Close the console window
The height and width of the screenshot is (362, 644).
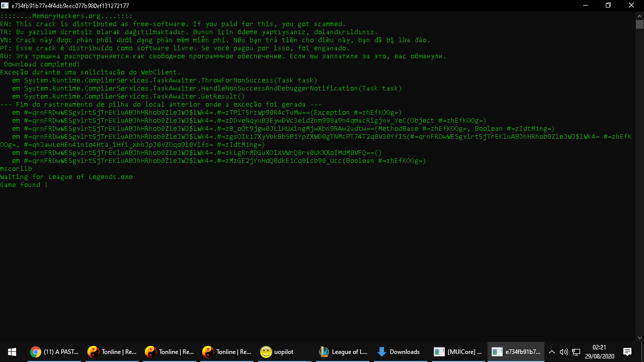click(x=631, y=6)
